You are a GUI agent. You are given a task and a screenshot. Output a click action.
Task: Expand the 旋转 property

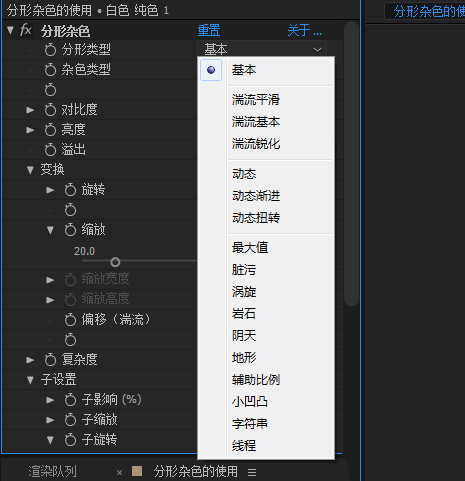tap(50, 190)
